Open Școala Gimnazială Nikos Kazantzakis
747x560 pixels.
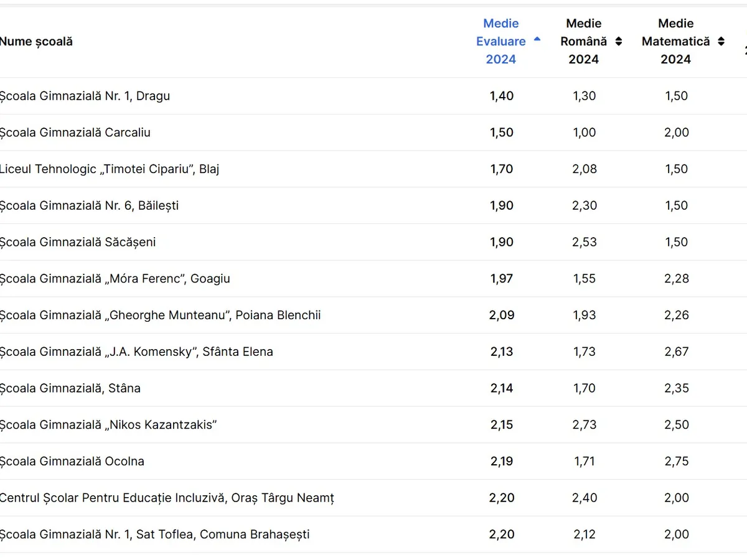pyautogui.click(x=108, y=425)
